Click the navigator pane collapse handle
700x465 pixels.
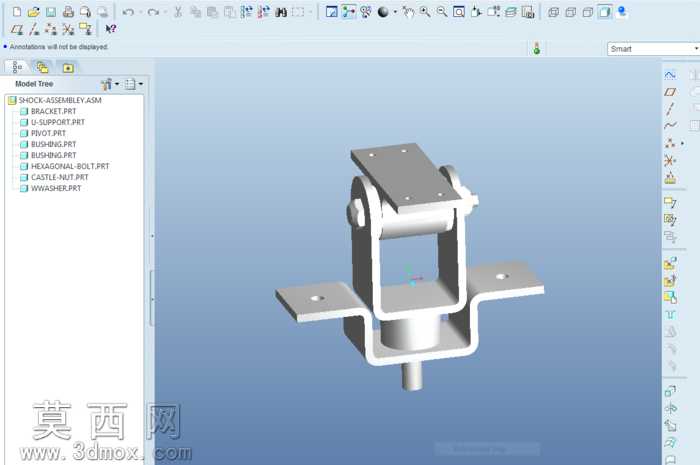pyautogui.click(x=152, y=236)
